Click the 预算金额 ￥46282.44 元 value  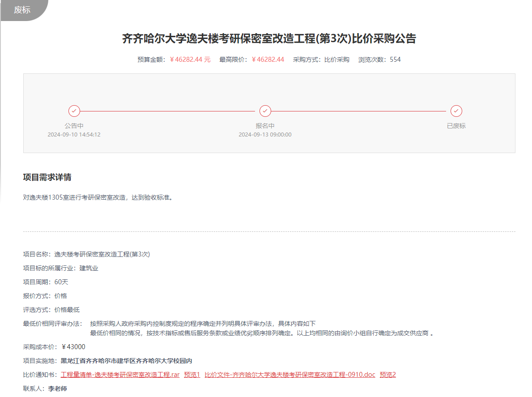(190, 60)
